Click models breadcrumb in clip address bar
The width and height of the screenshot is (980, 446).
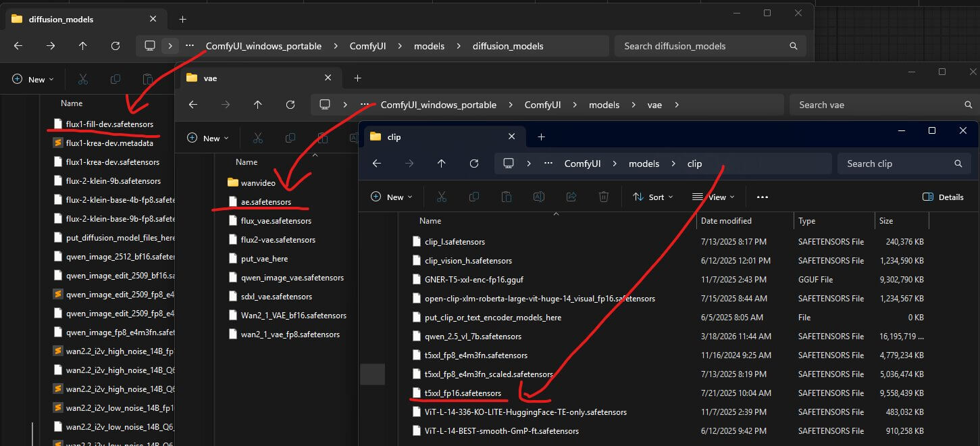(x=644, y=164)
